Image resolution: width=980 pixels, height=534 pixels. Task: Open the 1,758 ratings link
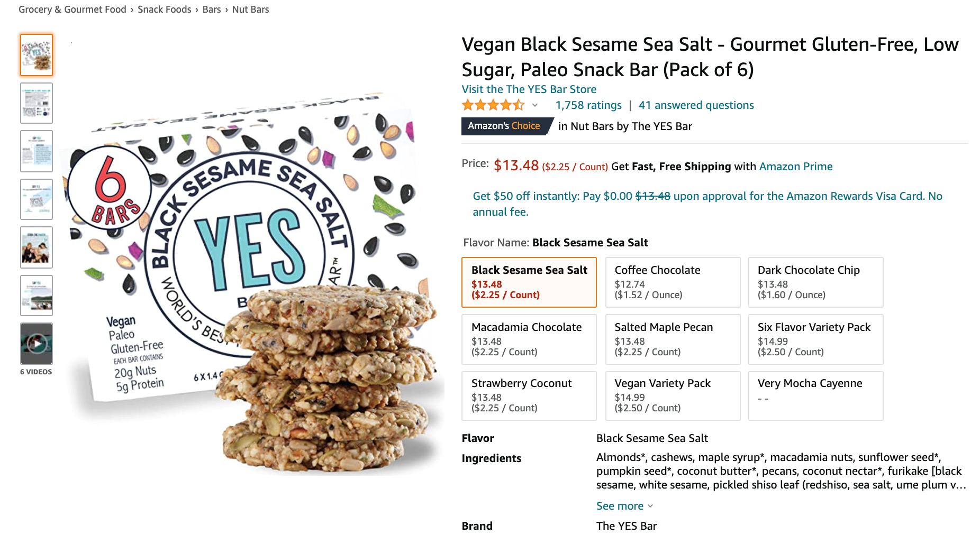click(588, 105)
